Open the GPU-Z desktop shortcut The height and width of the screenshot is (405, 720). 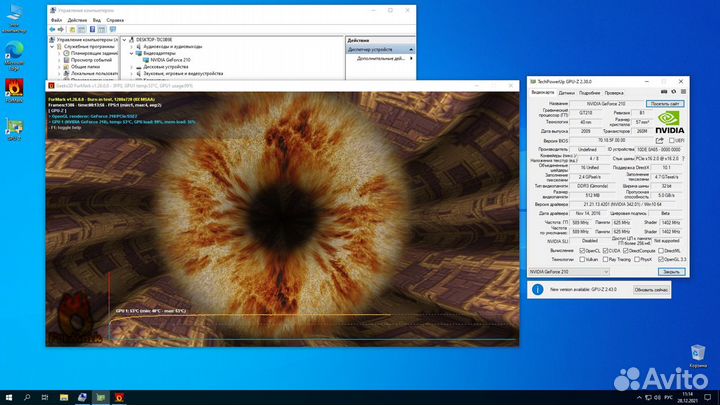coord(14,129)
